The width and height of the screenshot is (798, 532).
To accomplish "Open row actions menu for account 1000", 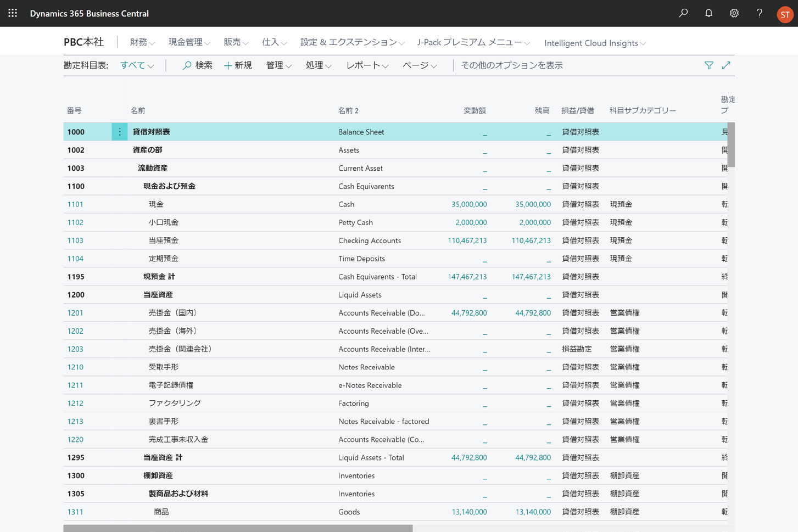I will pyautogui.click(x=120, y=132).
